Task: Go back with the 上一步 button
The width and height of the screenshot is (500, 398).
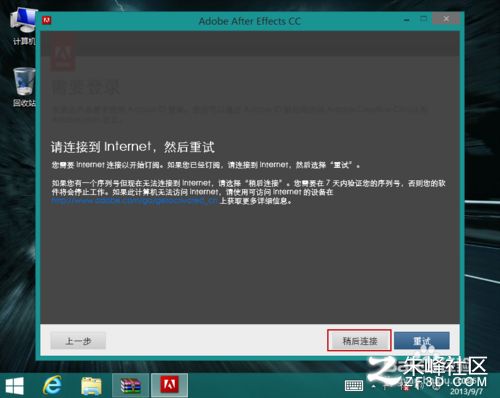Action: 78,341
